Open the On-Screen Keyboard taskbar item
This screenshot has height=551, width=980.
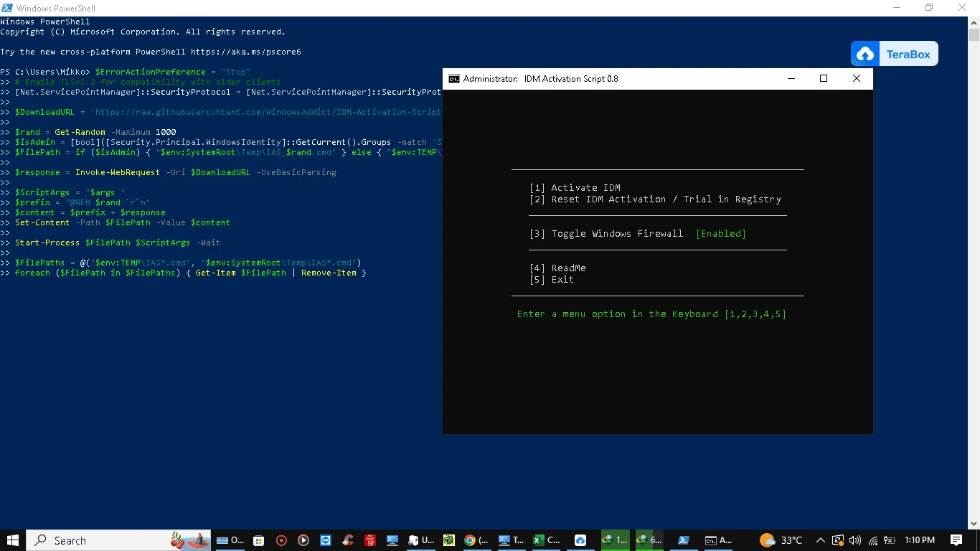[x=230, y=540]
